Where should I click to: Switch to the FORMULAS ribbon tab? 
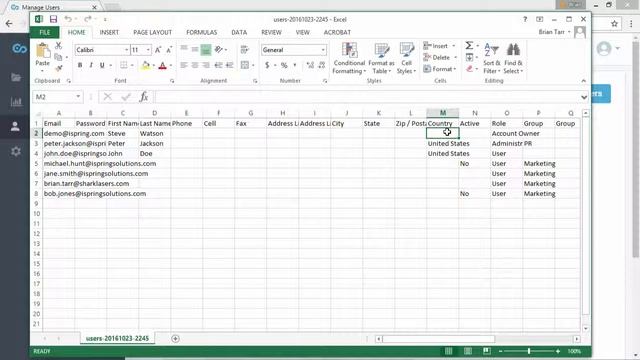(x=201, y=32)
